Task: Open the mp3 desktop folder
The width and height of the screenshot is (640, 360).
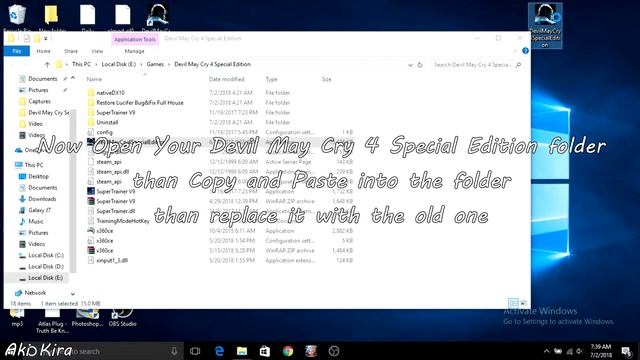Action: (17, 318)
